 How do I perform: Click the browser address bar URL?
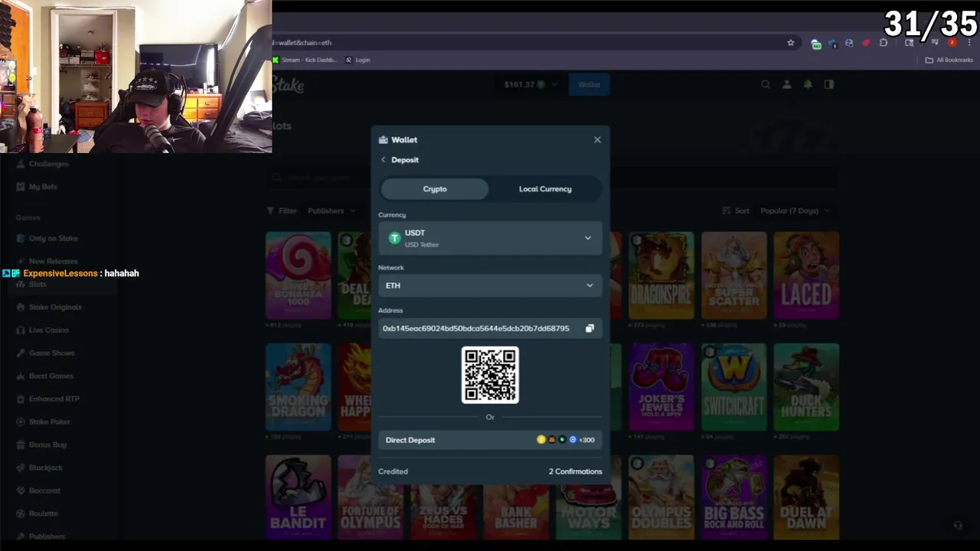(x=303, y=43)
